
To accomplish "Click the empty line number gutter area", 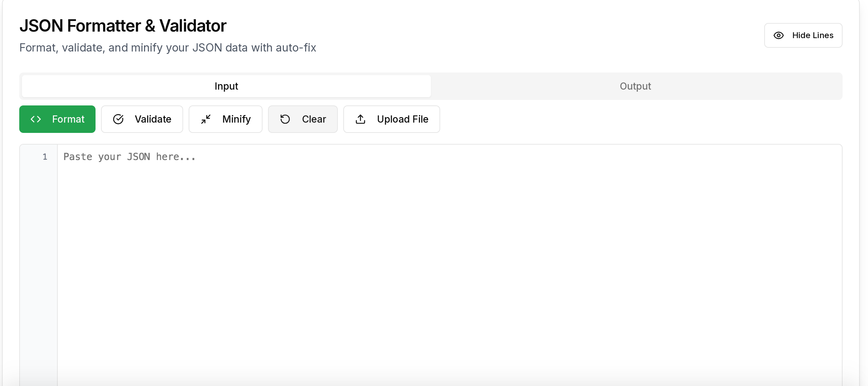I will click(x=38, y=268).
